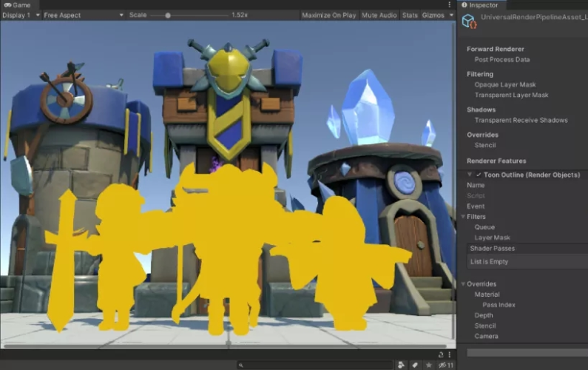Toggle the Toon Outline feature checkbox

tap(479, 175)
